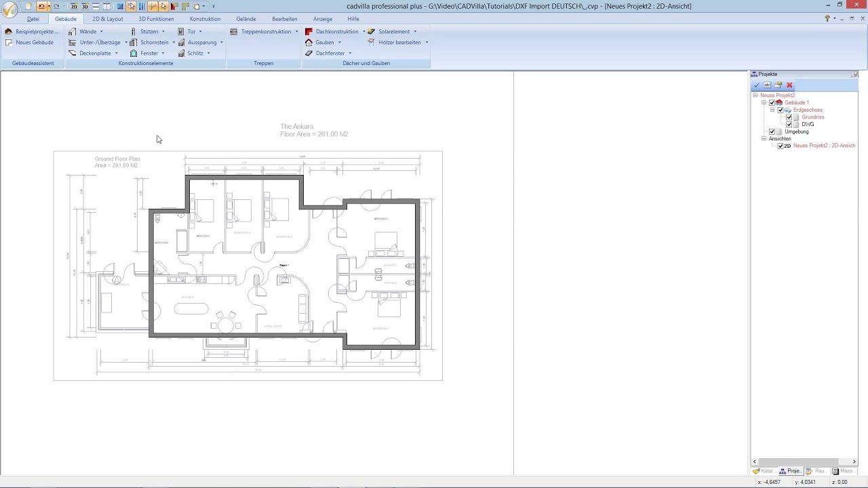
Task: Open the Anzeige ribbon tab
Action: [323, 19]
